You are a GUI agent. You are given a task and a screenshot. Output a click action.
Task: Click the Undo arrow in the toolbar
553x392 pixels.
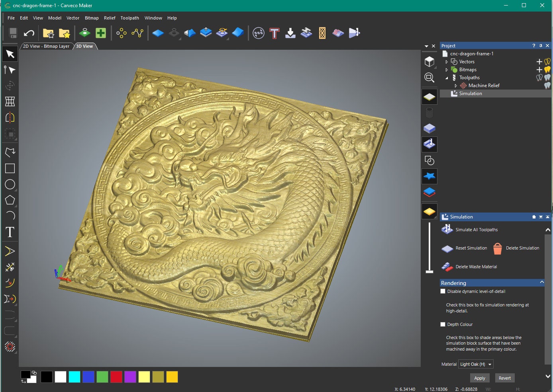28,33
